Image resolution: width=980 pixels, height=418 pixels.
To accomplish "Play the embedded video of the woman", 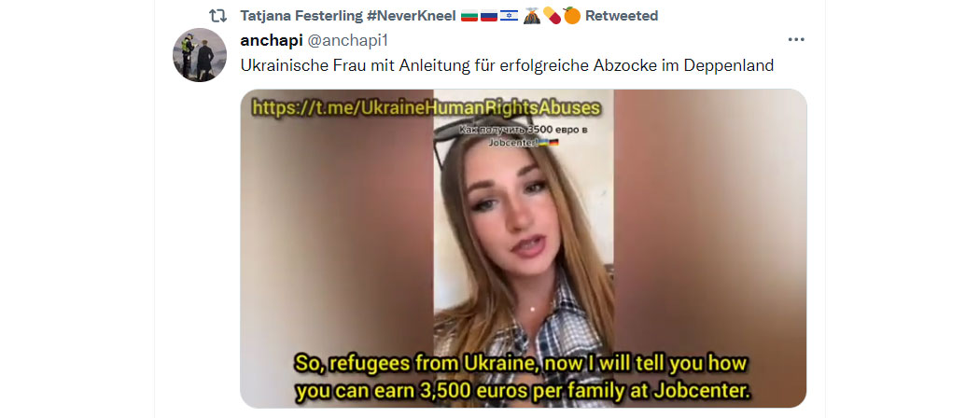I will (523, 248).
